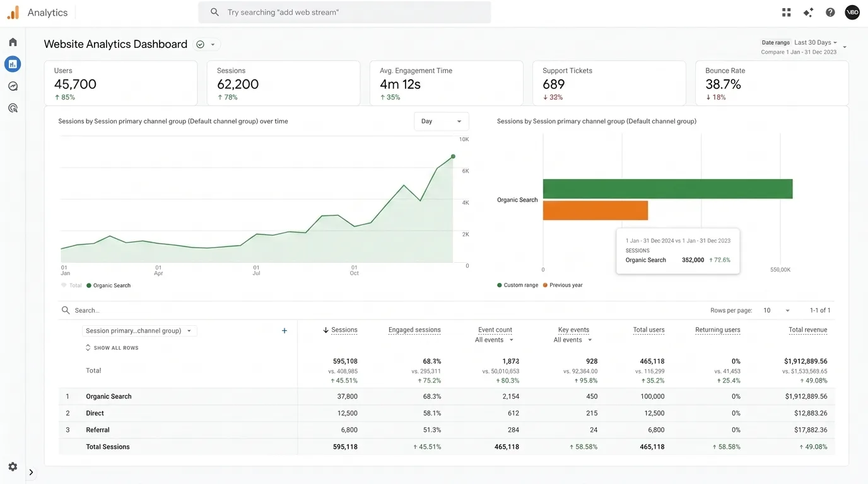Click the "352,000" value in the chart tooltip
The width and height of the screenshot is (868, 484).
(x=693, y=260)
